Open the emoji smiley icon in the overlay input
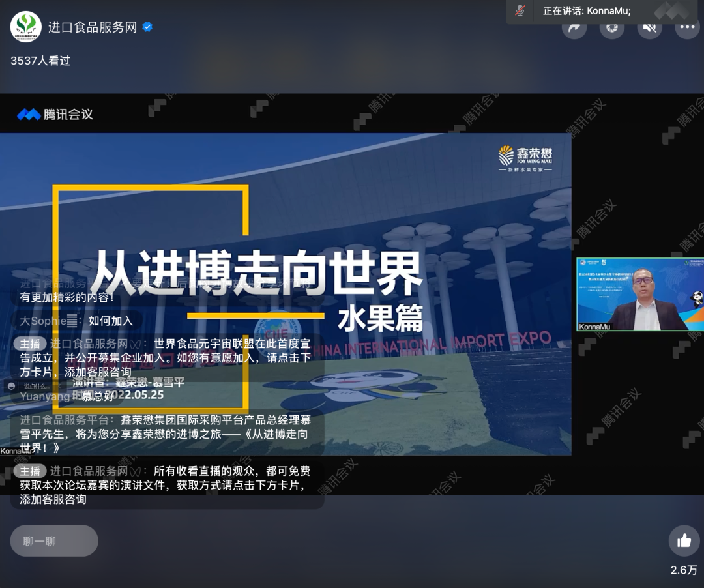 point(11,386)
